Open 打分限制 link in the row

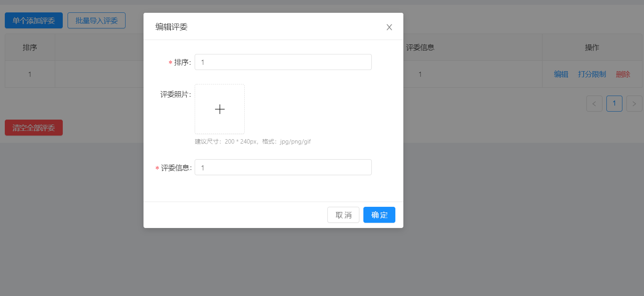tap(592, 74)
